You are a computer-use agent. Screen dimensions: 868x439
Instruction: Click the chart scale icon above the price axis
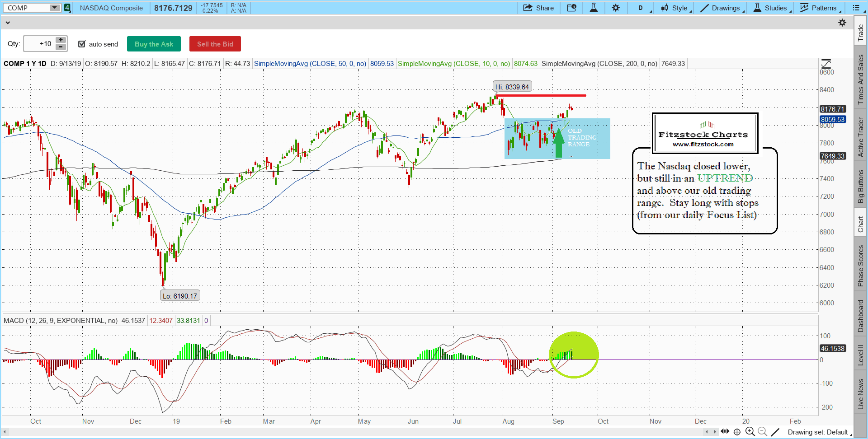(826, 64)
